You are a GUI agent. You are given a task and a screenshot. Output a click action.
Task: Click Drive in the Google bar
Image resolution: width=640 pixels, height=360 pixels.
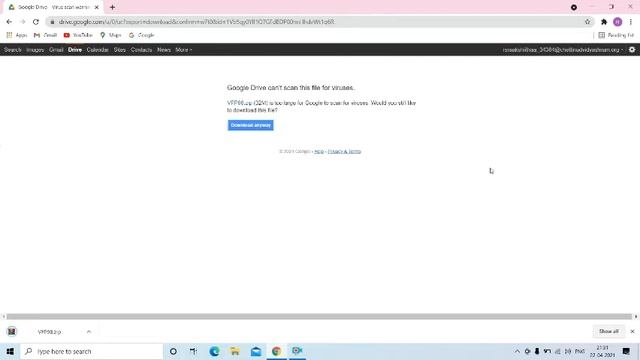(75, 50)
